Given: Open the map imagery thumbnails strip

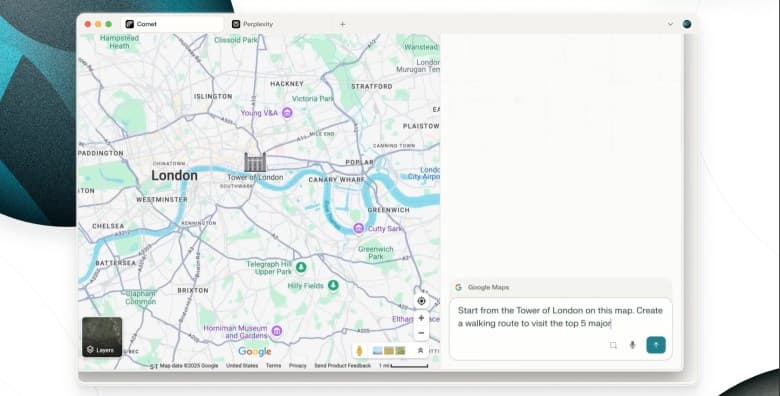Looking at the screenshot, I should pos(389,351).
